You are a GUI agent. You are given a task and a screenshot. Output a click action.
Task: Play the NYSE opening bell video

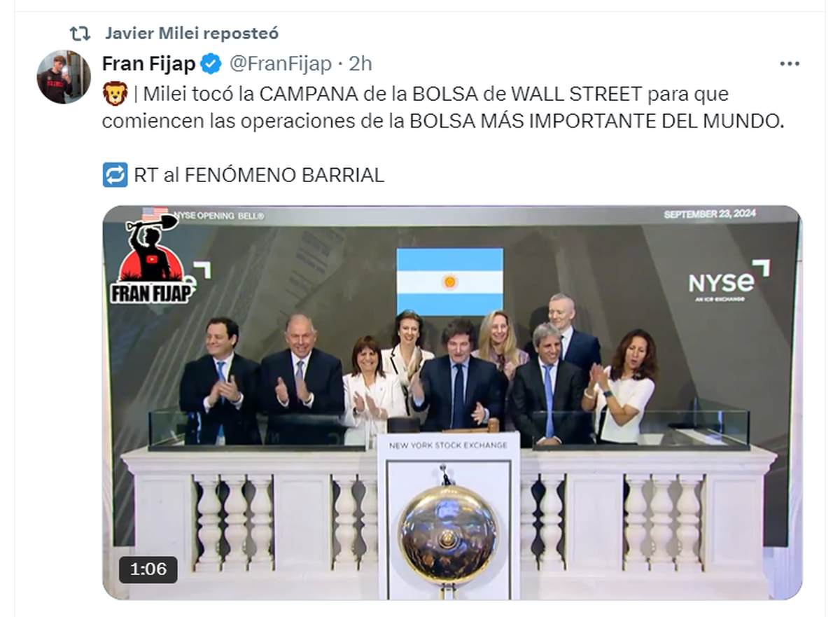[452, 403]
